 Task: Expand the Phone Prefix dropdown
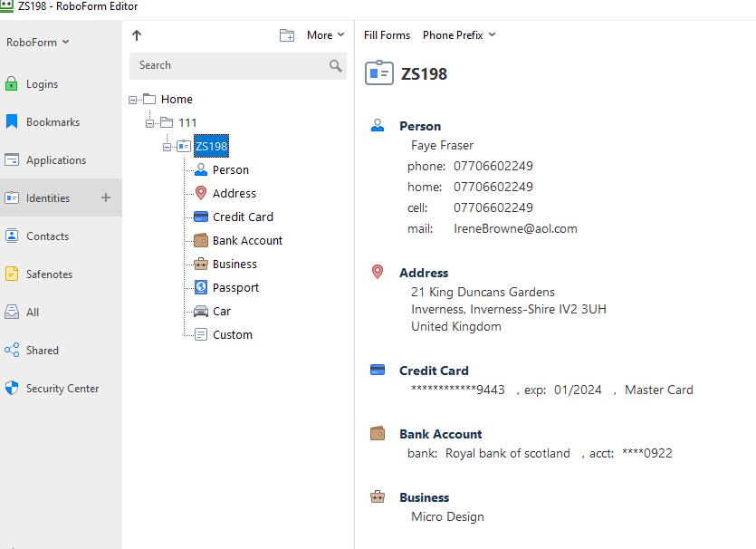[x=458, y=35]
